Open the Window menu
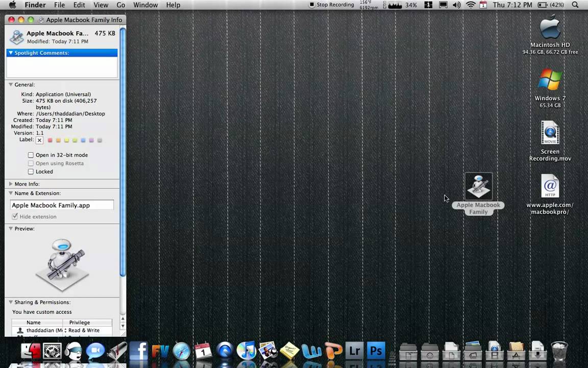This screenshot has height=368, width=588. 145,5
